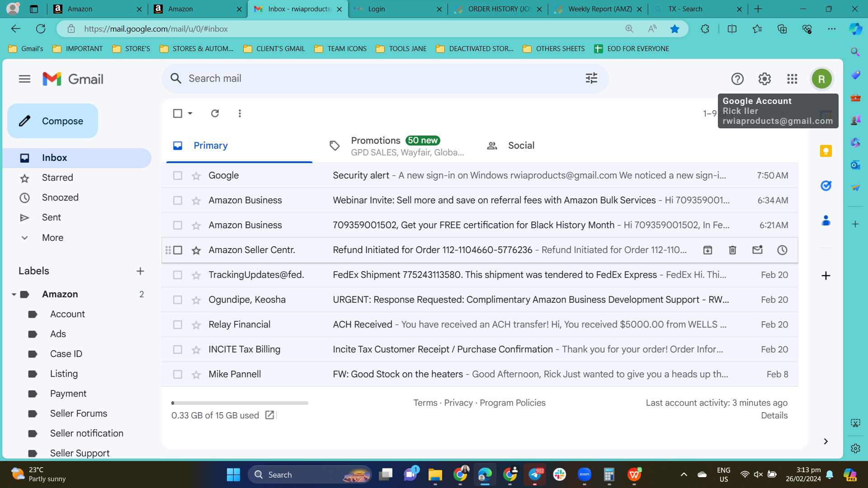Click the storage usage progress bar
Image resolution: width=868 pixels, height=488 pixels.
click(240, 403)
